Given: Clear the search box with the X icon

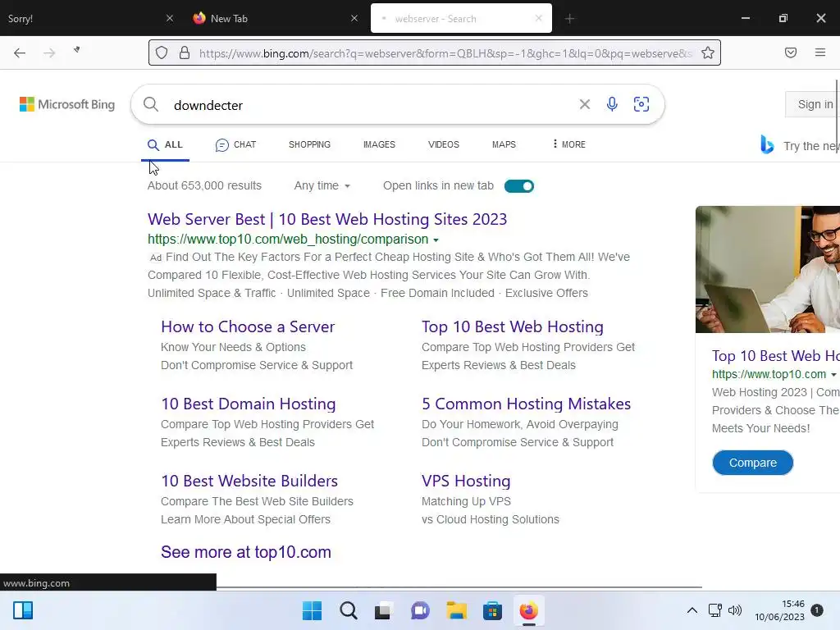Looking at the screenshot, I should tap(584, 104).
